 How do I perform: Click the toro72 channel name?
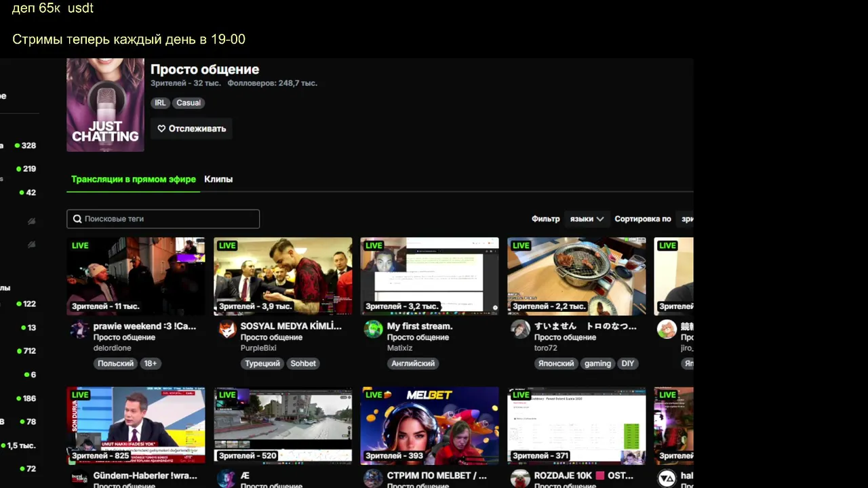(x=546, y=348)
